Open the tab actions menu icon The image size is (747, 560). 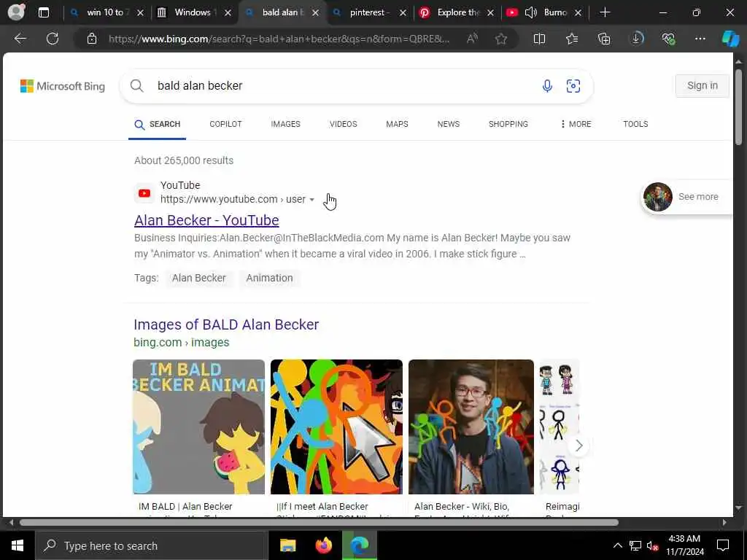pyautogui.click(x=43, y=12)
